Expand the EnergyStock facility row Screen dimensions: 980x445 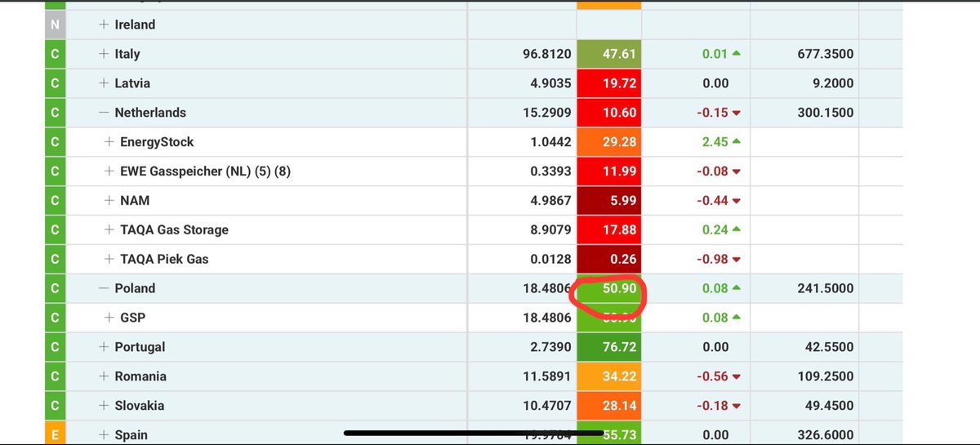109,142
